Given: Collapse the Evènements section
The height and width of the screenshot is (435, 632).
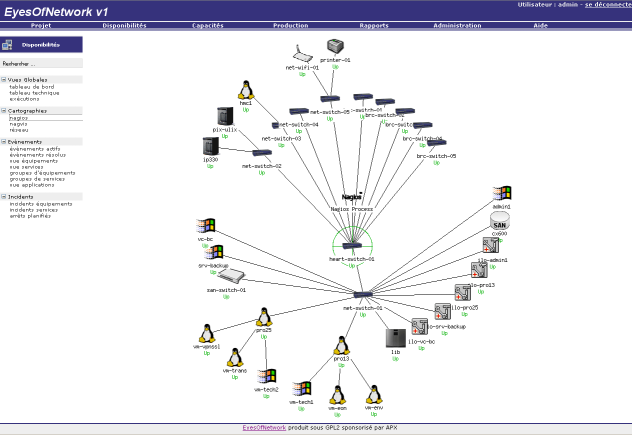Looking at the screenshot, I should [x=4, y=142].
